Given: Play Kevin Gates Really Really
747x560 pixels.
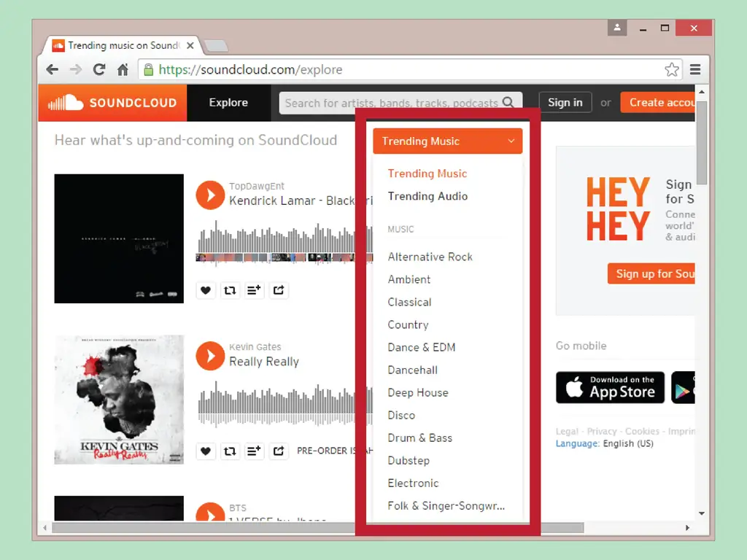Looking at the screenshot, I should point(210,356).
